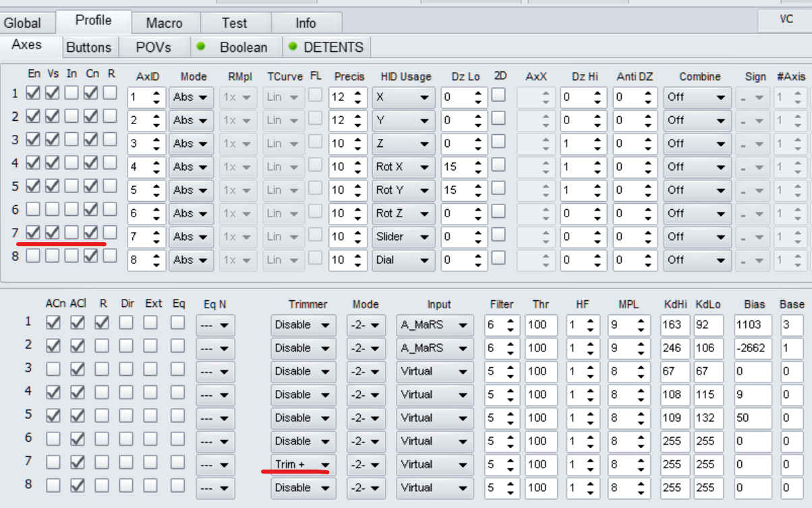Screen dimensions: 812x508
Task: Open the Trim + trimmer dropdown for row 7
Action: pyautogui.click(x=303, y=464)
